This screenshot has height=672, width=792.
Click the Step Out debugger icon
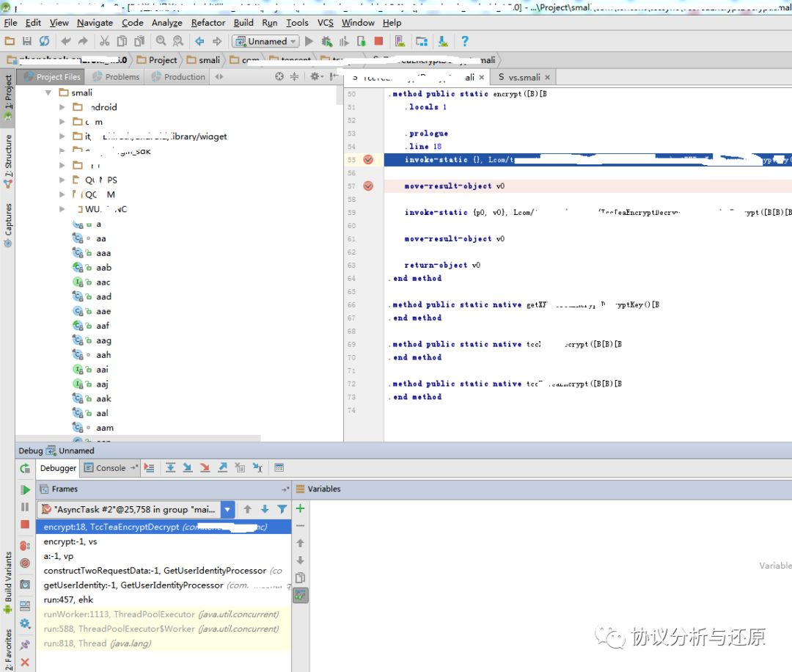click(222, 467)
